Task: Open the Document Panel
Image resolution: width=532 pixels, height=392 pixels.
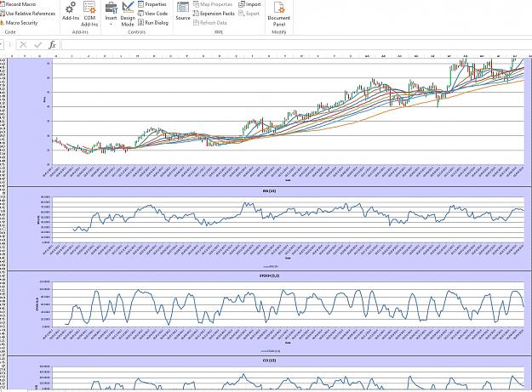Action: click(x=279, y=14)
